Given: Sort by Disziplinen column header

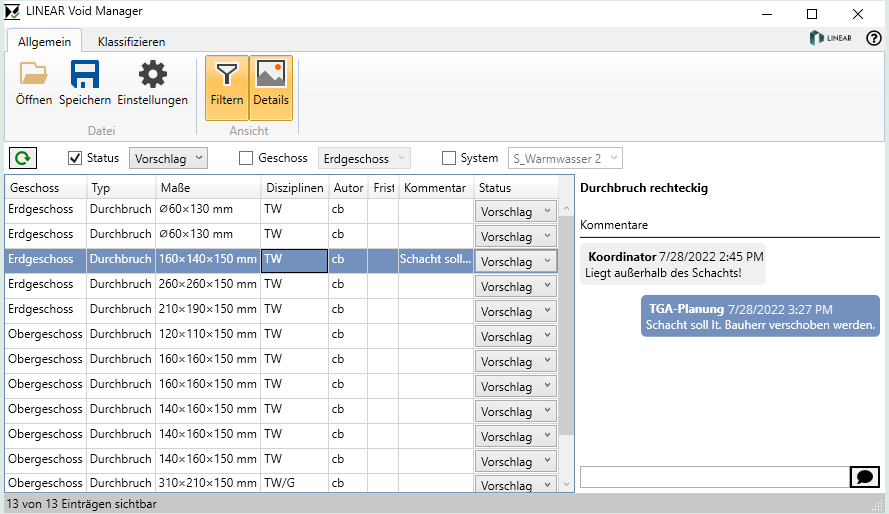Looking at the screenshot, I should [x=295, y=188].
